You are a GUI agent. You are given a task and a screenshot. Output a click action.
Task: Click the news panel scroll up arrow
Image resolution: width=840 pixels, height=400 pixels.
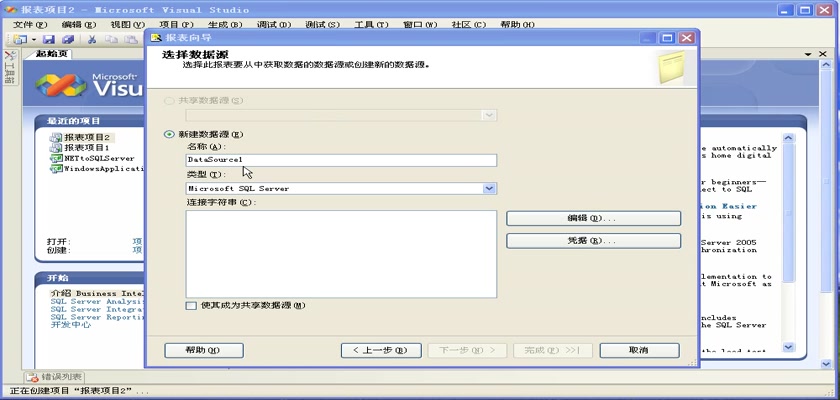(788, 138)
